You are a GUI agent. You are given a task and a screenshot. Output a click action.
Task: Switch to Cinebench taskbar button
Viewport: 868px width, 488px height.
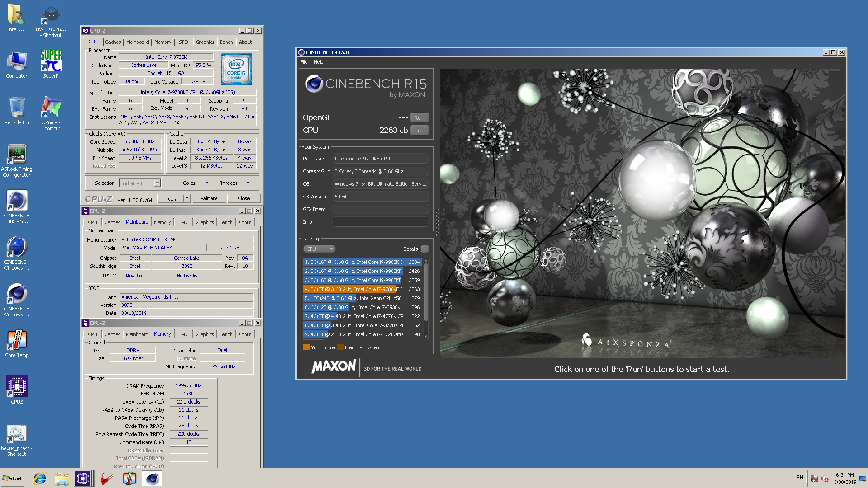pos(152,479)
